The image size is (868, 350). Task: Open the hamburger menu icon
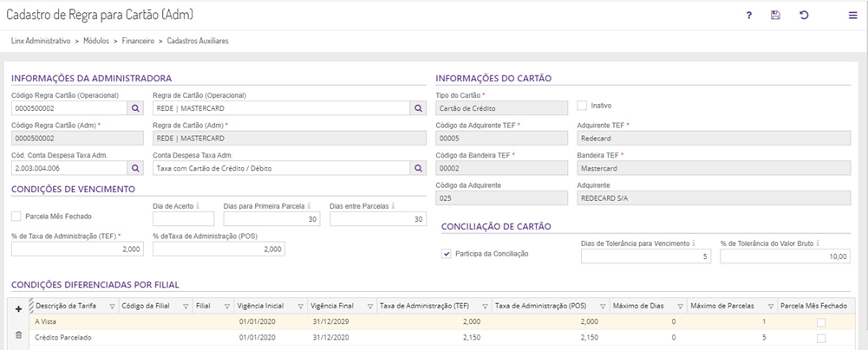853,16
